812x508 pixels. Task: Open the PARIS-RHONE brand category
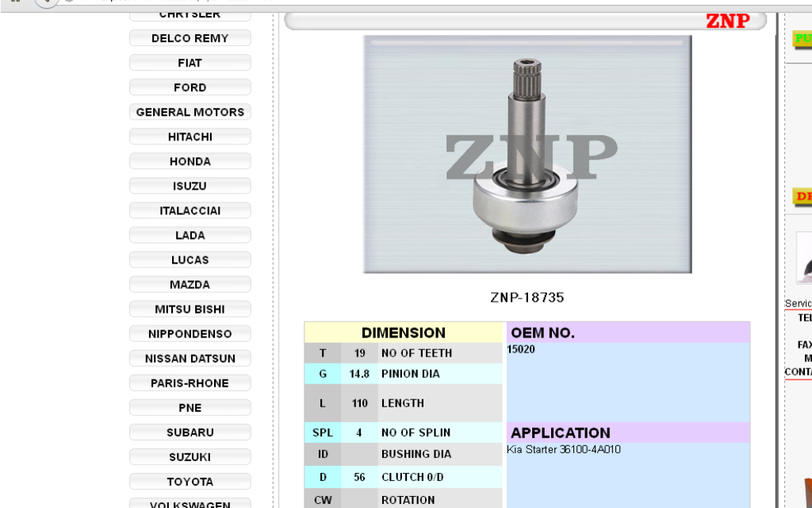190,383
